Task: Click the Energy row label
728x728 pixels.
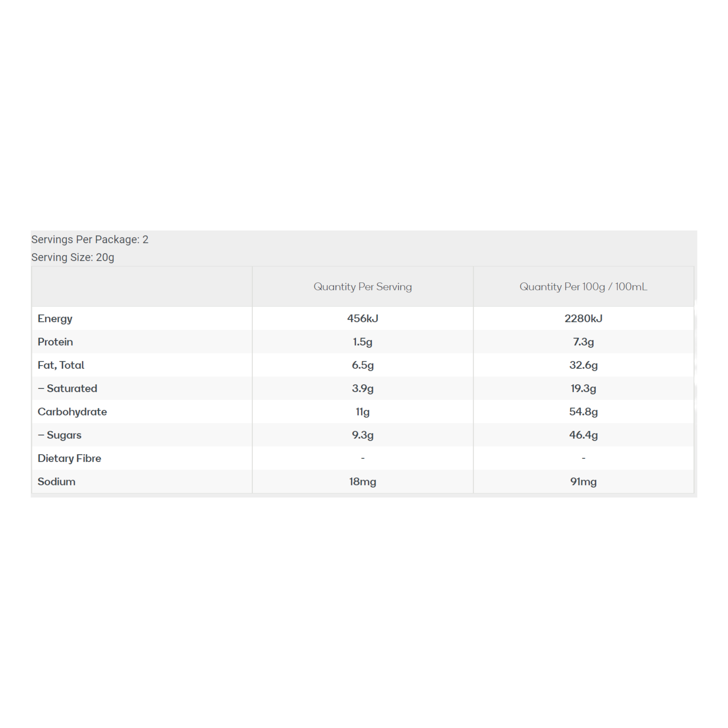Action: 55,319
